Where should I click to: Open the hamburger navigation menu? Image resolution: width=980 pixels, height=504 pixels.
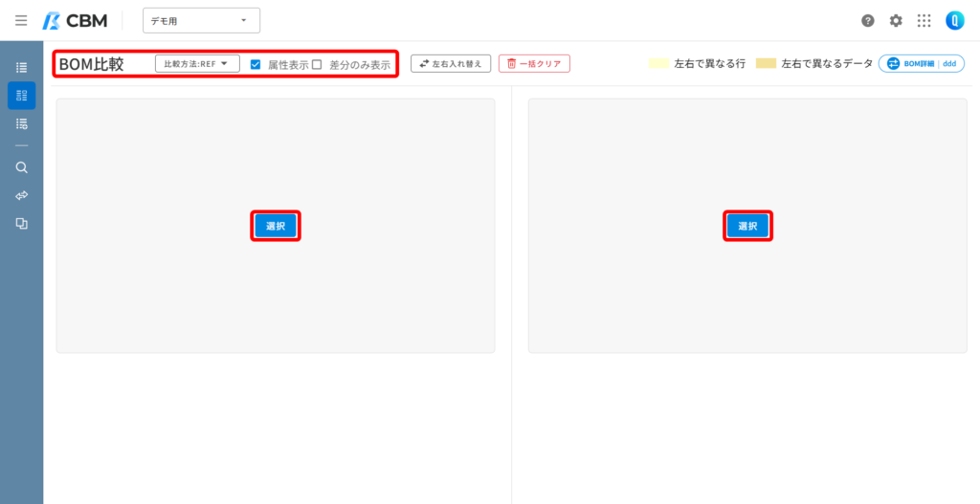point(21,21)
